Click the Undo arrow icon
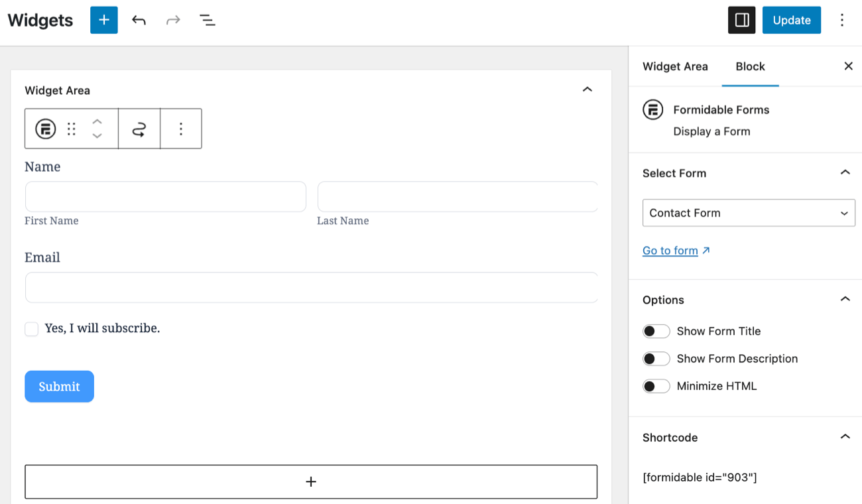The height and width of the screenshot is (504, 862). click(x=139, y=20)
